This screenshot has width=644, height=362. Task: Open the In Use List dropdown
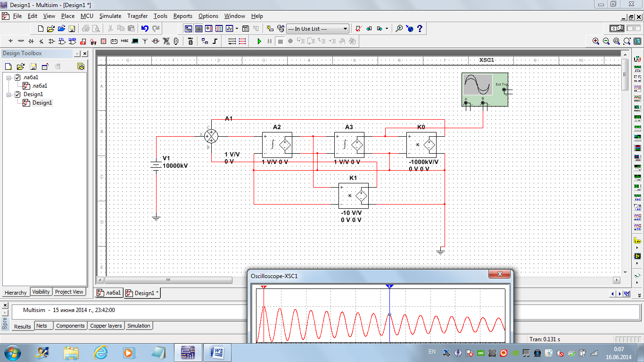(x=318, y=29)
